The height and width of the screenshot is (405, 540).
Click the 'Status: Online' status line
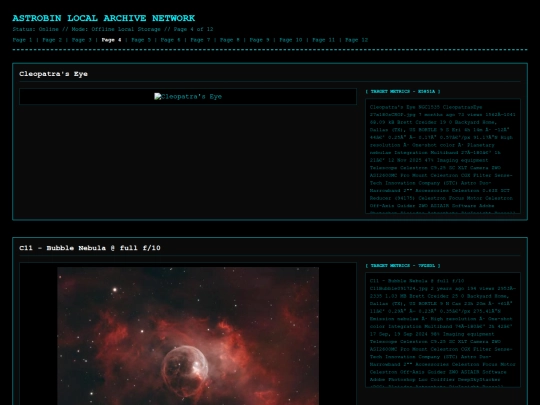[113, 29]
